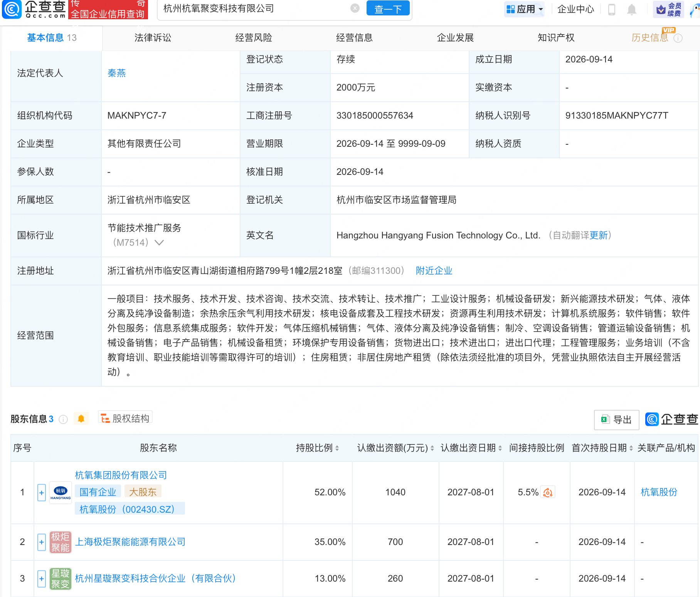Switch to 法律诉讼 tab
700x597 pixels.
(153, 38)
